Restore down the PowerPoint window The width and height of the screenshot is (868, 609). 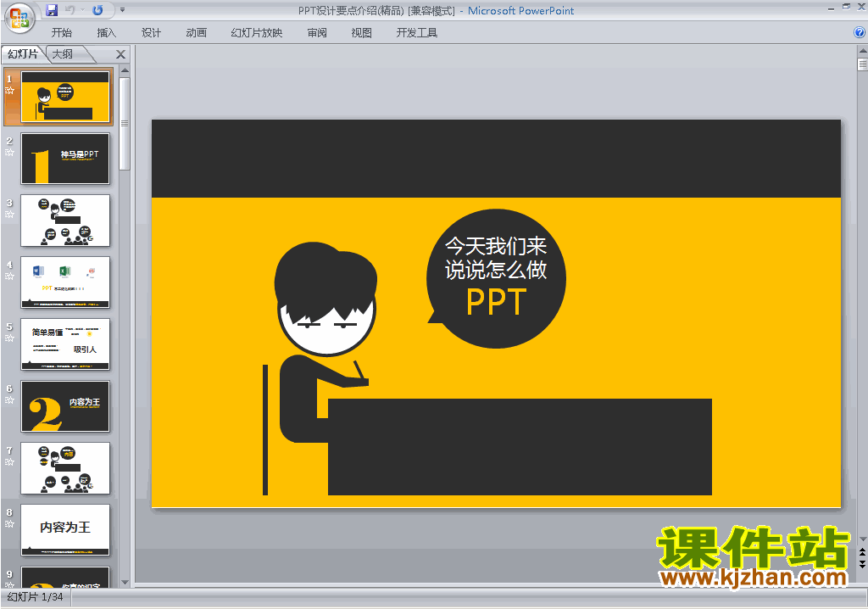[846, 7]
